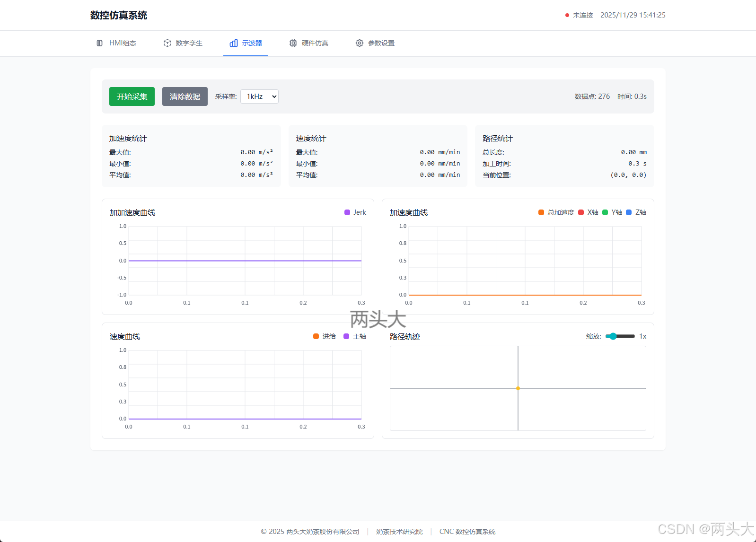756x542 pixels.
Task: Click the 速度统计 card heading
Action: pyautogui.click(x=311, y=139)
